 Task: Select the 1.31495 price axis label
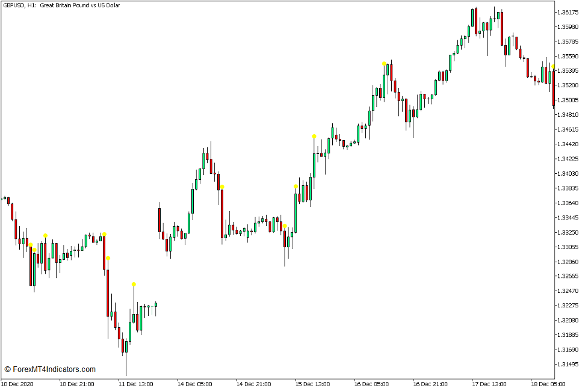click(x=568, y=364)
